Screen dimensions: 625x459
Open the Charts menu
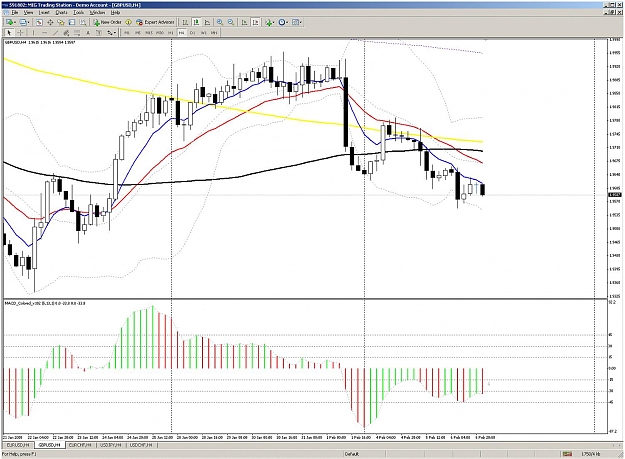(x=61, y=12)
